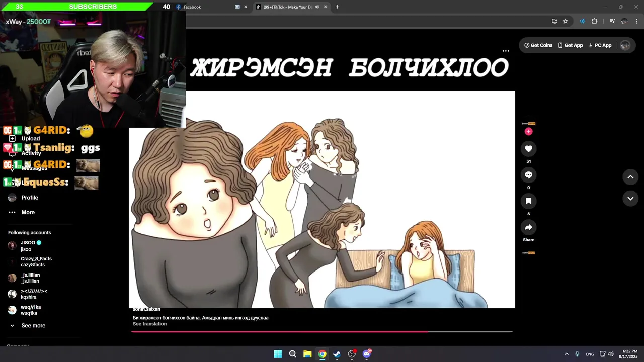The width and height of the screenshot is (644, 362).
Task: Open the three-dot video options menu
Action: coord(506,51)
